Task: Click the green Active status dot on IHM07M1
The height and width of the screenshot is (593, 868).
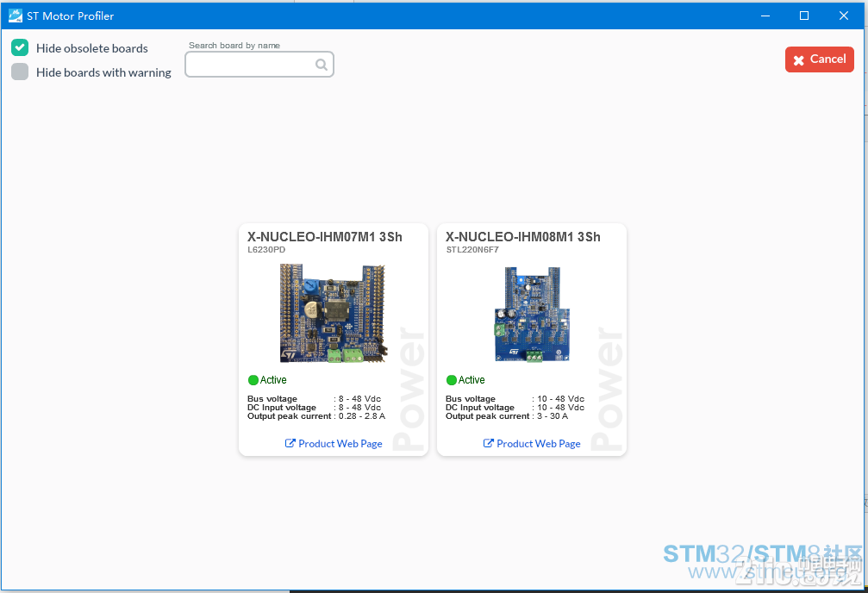Action: pos(253,380)
